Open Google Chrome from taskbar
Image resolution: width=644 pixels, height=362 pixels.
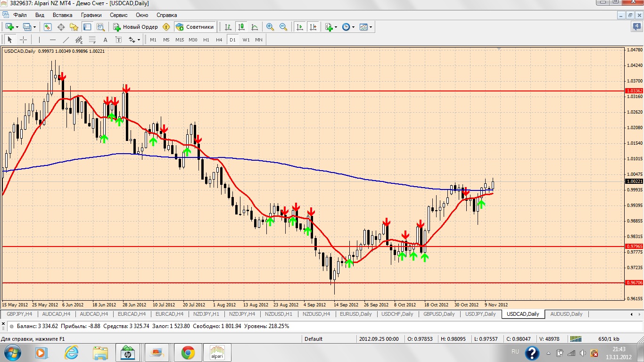pyautogui.click(x=188, y=352)
